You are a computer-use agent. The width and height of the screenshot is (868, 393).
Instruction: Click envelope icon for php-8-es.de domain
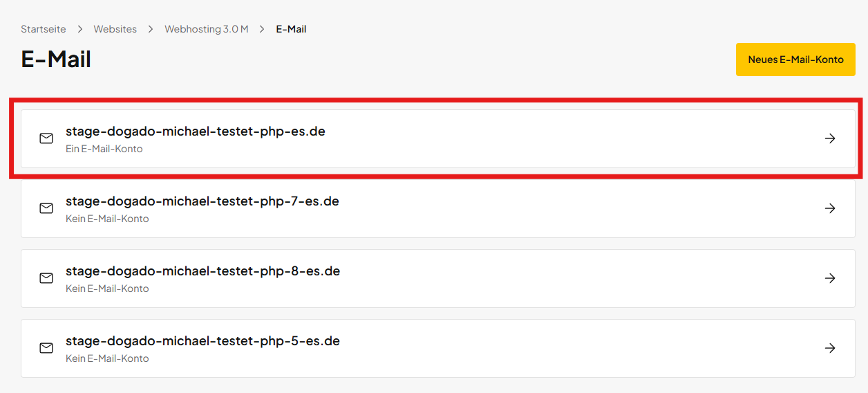click(46, 278)
